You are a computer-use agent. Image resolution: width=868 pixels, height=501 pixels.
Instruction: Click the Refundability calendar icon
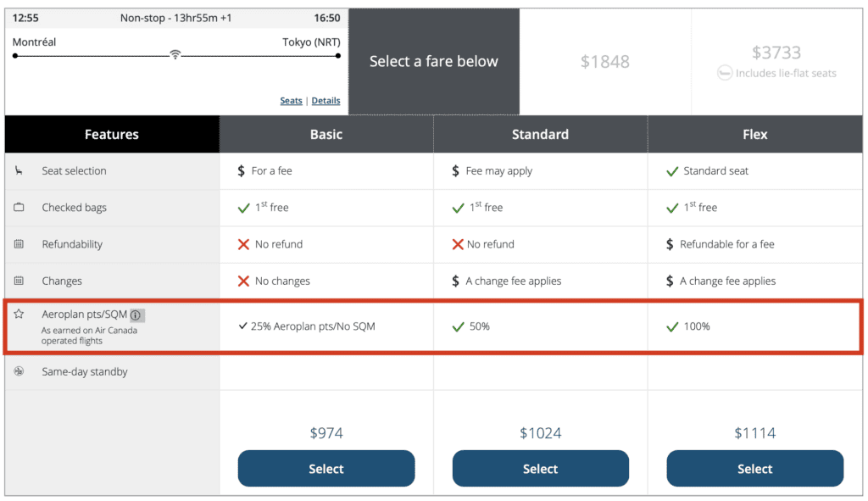tap(19, 244)
